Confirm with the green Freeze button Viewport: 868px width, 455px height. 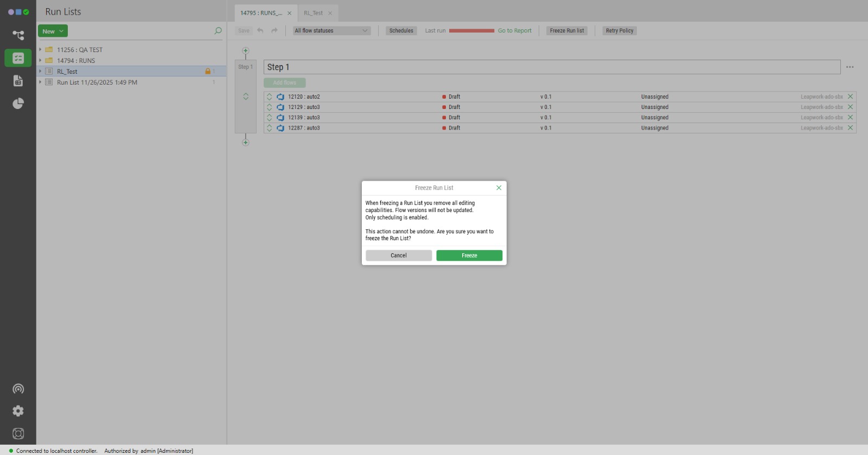click(469, 255)
